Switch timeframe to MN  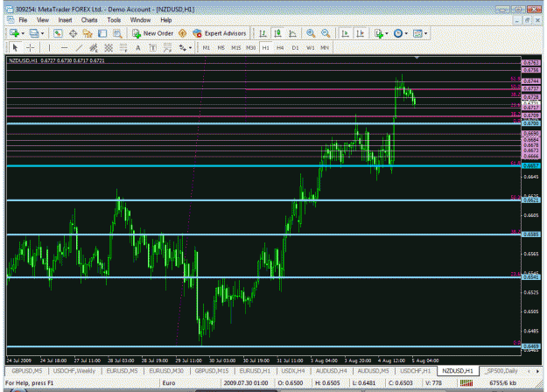tap(325, 48)
